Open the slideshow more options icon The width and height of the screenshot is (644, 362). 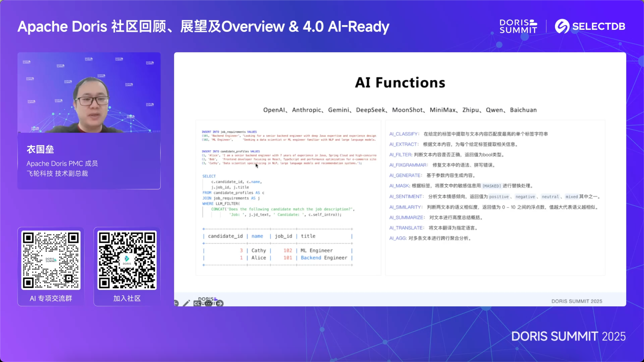[x=208, y=304]
